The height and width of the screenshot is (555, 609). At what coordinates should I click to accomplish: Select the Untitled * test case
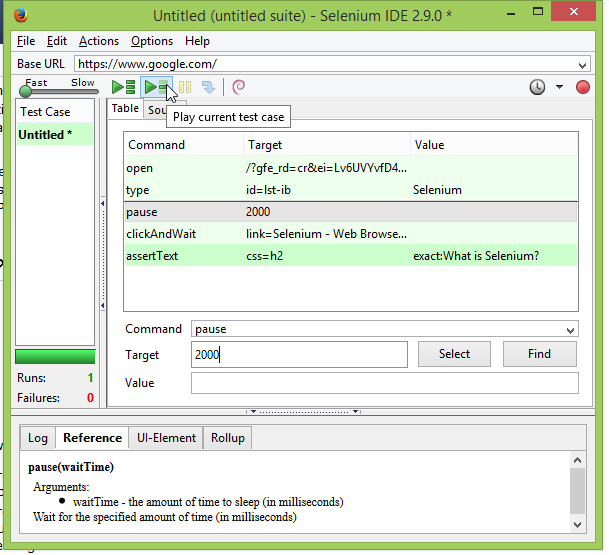click(55, 134)
